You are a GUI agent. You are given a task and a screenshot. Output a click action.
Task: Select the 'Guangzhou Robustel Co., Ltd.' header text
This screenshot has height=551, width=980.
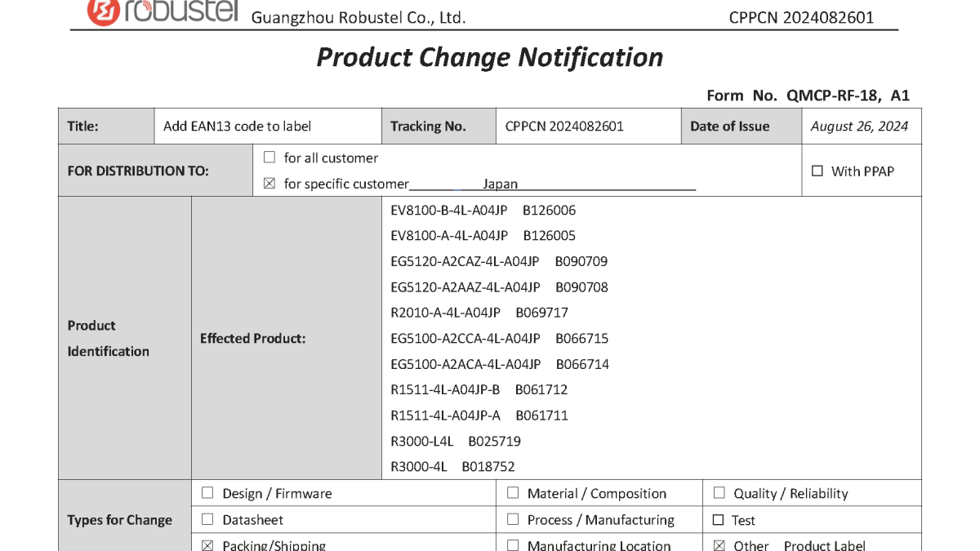[x=359, y=17]
